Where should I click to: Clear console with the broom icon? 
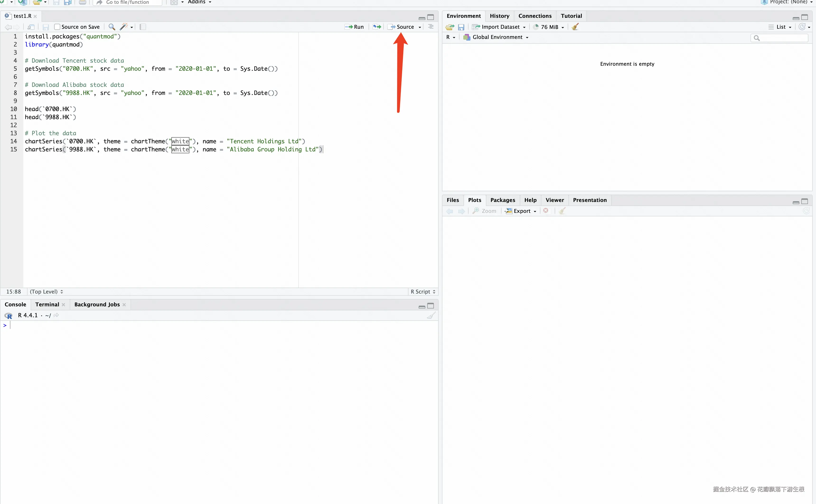(431, 315)
